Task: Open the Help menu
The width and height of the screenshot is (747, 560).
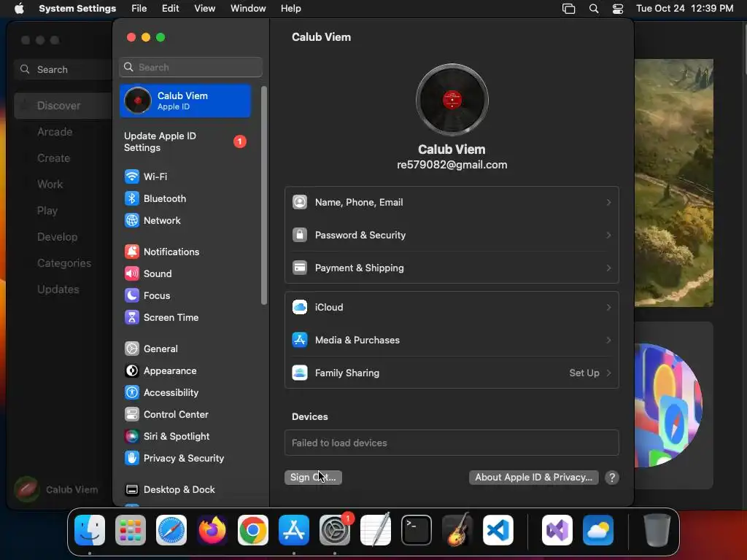Action: [290, 9]
